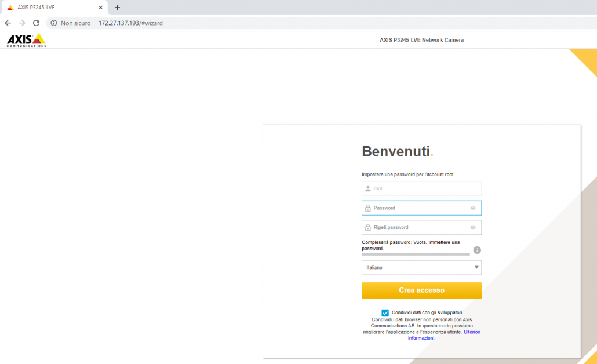The height and width of the screenshot is (364, 597).
Task: Show password with eye icon in Ripeti password
Action: point(473,227)
